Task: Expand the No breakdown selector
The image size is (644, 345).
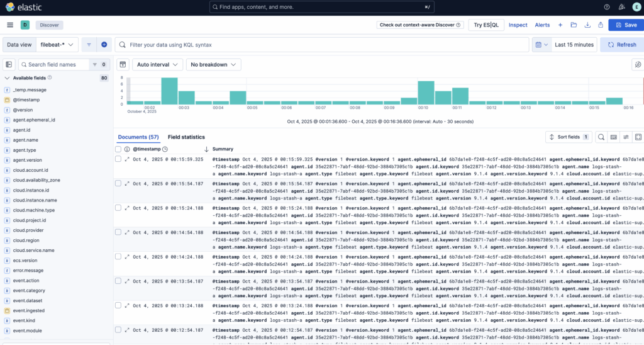Action: (214, 64)
